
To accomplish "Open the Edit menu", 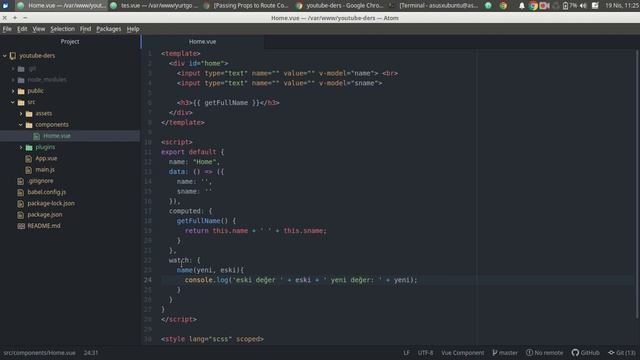I will pyautogui.click(x=22, y=29).
